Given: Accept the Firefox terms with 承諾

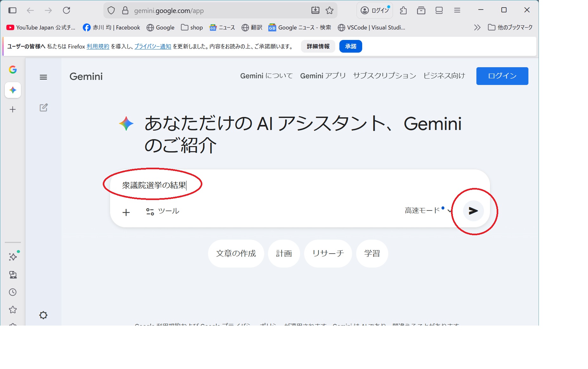Looking at the screenshot, I should point(350,47).
